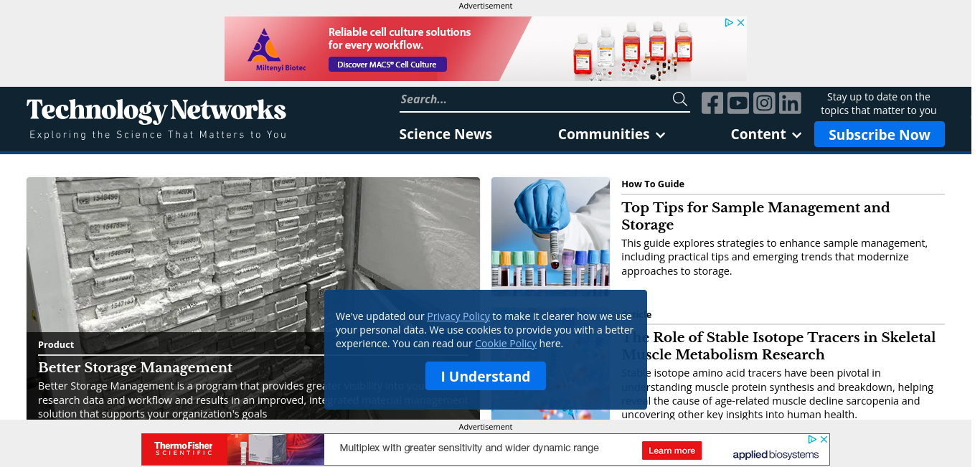Click the Subscribe Now button
The width and height of the screenshot is (980, 467).
[x=879, y=134]
